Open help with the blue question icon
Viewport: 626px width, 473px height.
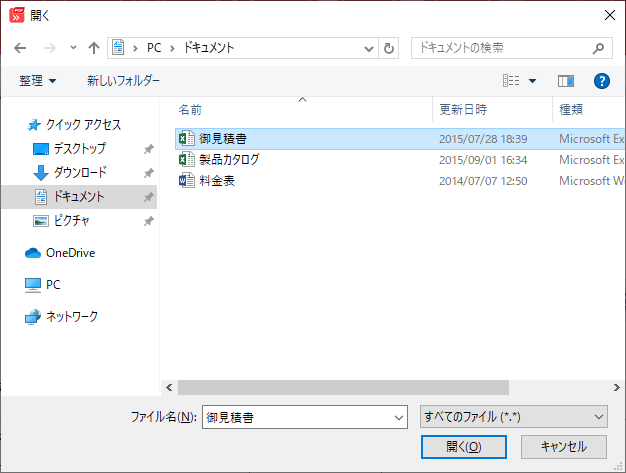[x=602, y=81]
